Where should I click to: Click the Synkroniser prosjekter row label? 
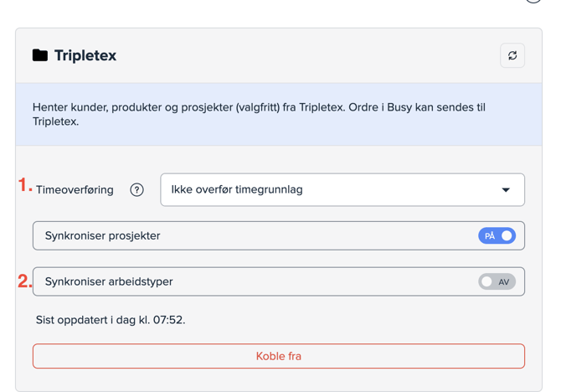102,236
